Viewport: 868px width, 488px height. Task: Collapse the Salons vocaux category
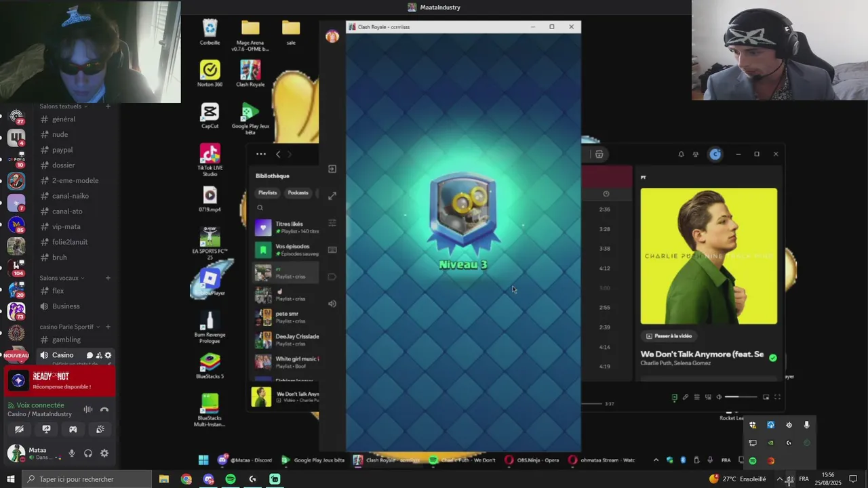click(61, 278)
